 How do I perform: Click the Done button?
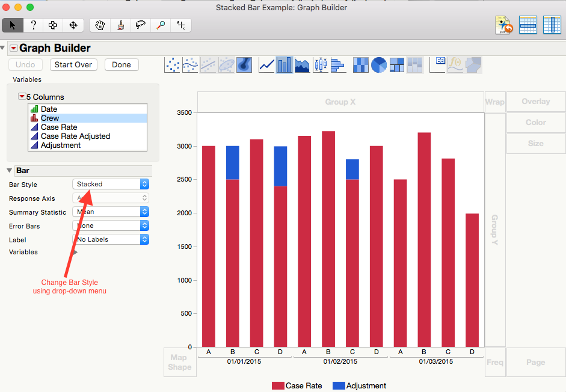(122, 64)
